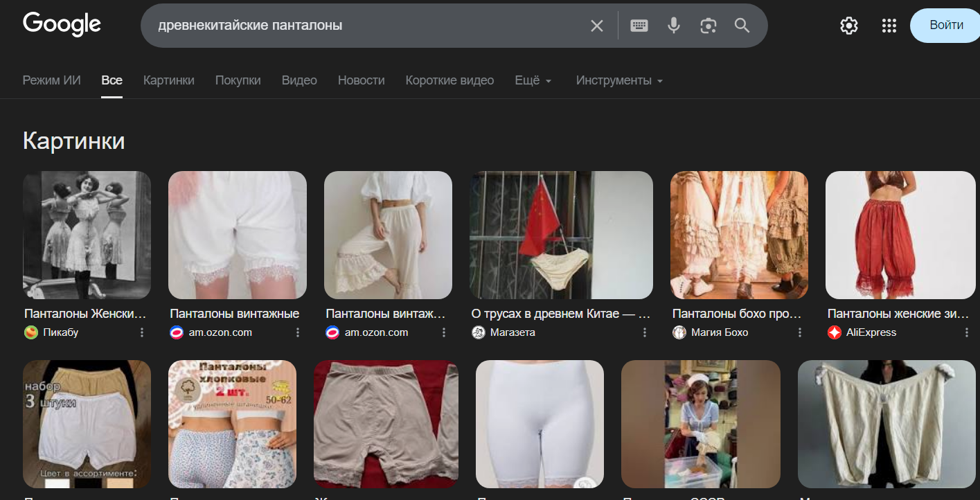Click the Магия Бохо source favicon

[x=679, y=332]
